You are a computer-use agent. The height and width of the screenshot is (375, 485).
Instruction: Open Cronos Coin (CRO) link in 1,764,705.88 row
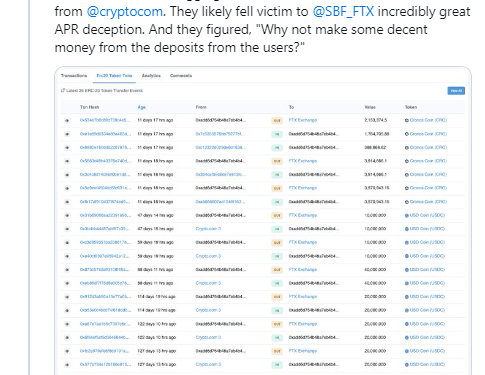[x=428, y=134]
